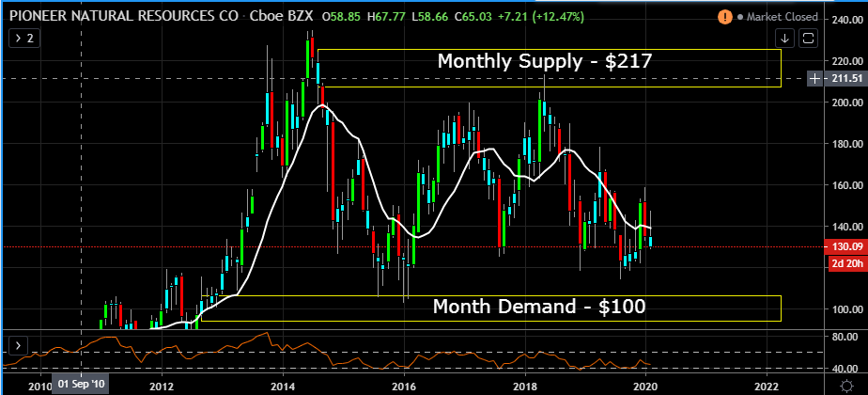Click the +7.21 (+12.47%) change value
Image resolution: width=868 pixels, height=395 pixels.
[x=541, y=17]
